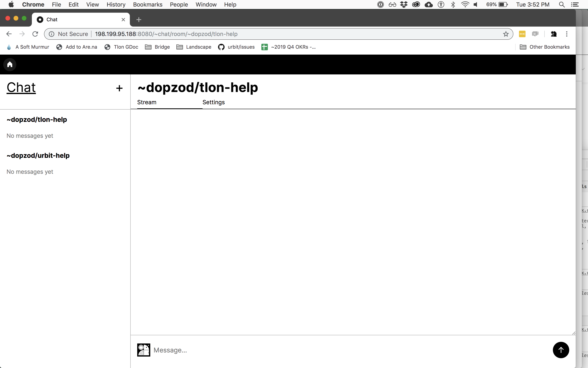588x368 pixels.
Task: Open the File menu
Action: pyautogui.click(x=56, y=4)
